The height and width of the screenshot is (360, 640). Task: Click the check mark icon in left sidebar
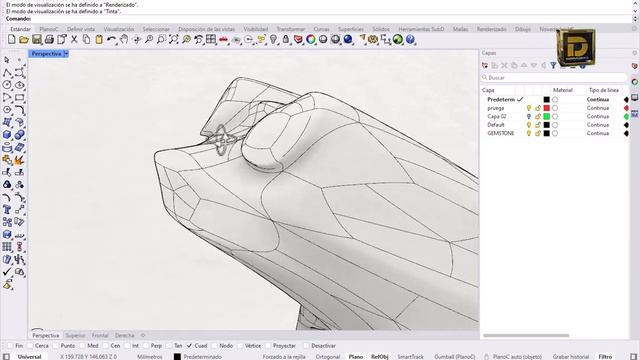pyautogui.click(x=7, y=272)
